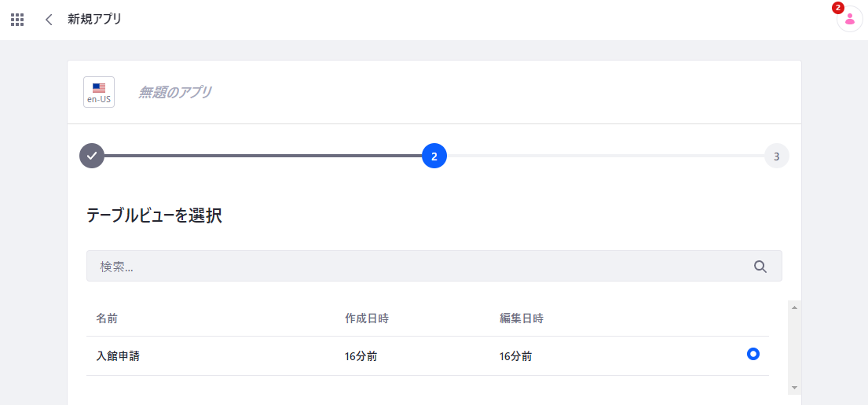Go back using the left chevron
Screen dimensions: 868x405
pyautogui.click(x=49, y=20)
